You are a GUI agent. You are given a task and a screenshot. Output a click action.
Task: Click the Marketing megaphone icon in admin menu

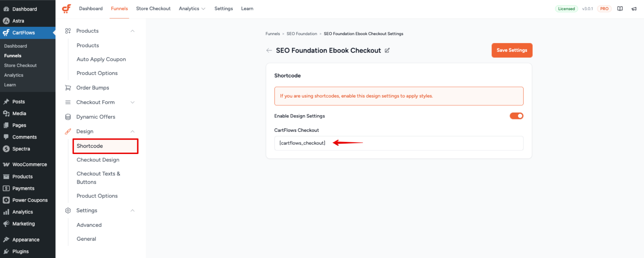coord(6,224)
